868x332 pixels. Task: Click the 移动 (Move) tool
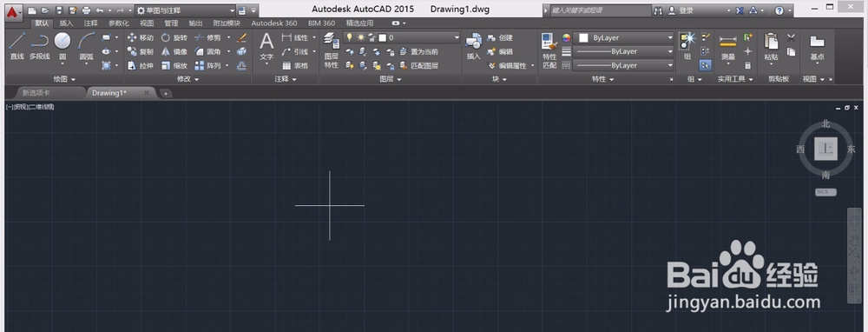click(140, 37)
